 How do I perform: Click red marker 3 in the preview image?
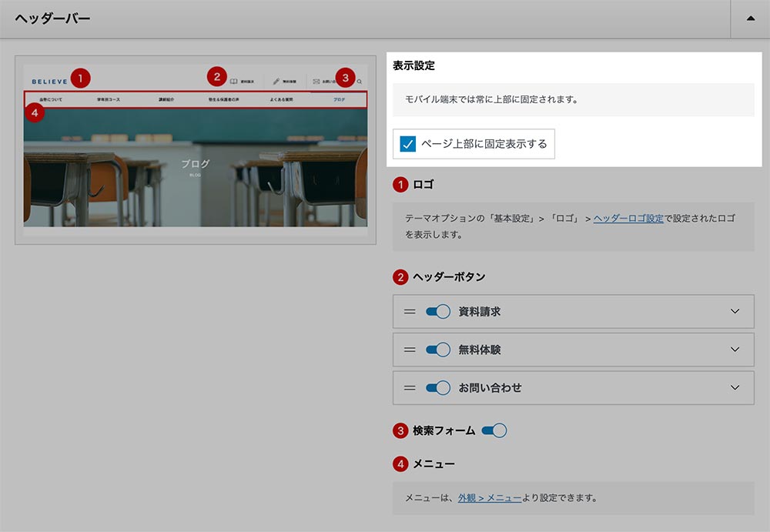[346, 77]
